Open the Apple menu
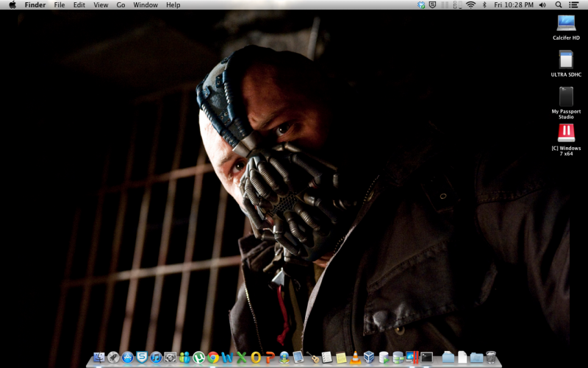 tap(12, 5)
